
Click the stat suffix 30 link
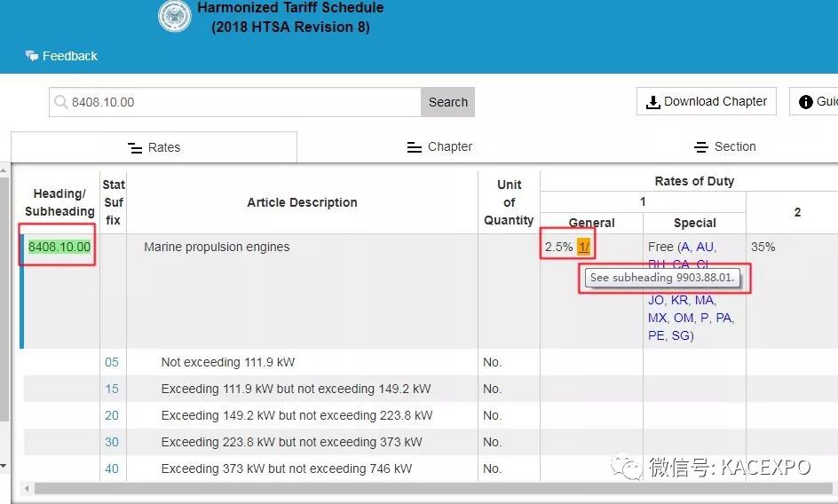tap(112, 443)
